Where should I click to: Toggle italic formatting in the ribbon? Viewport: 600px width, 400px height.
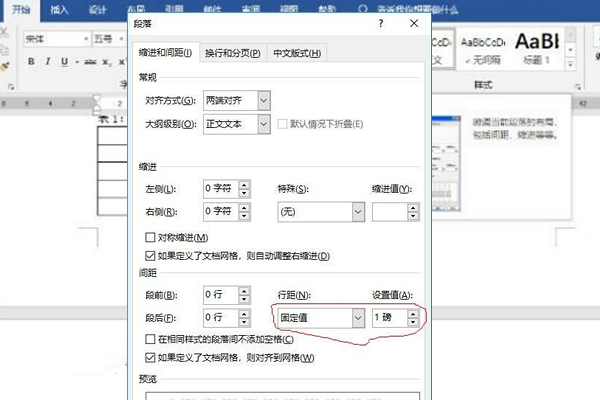(48, 61)
